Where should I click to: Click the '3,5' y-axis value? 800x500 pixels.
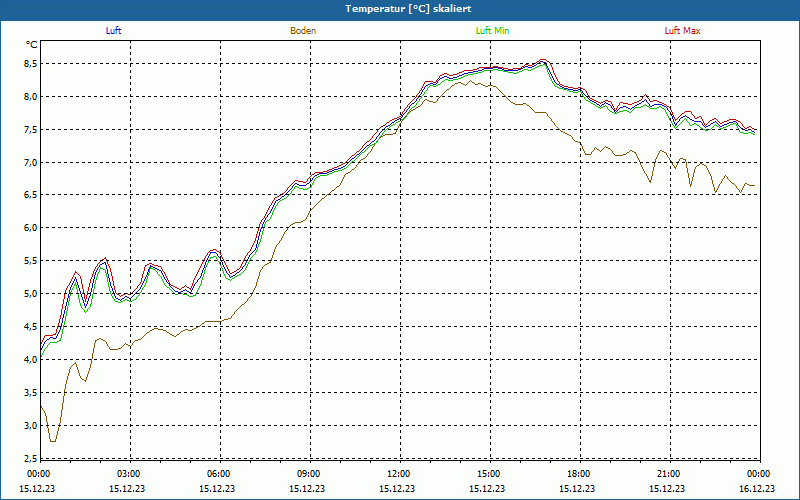click(31, 392)
